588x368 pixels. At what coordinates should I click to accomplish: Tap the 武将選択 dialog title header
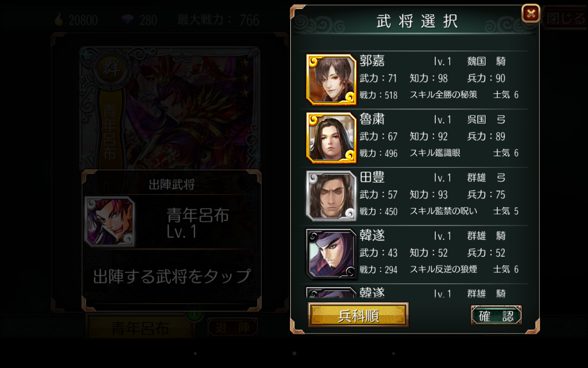[417, 21]
